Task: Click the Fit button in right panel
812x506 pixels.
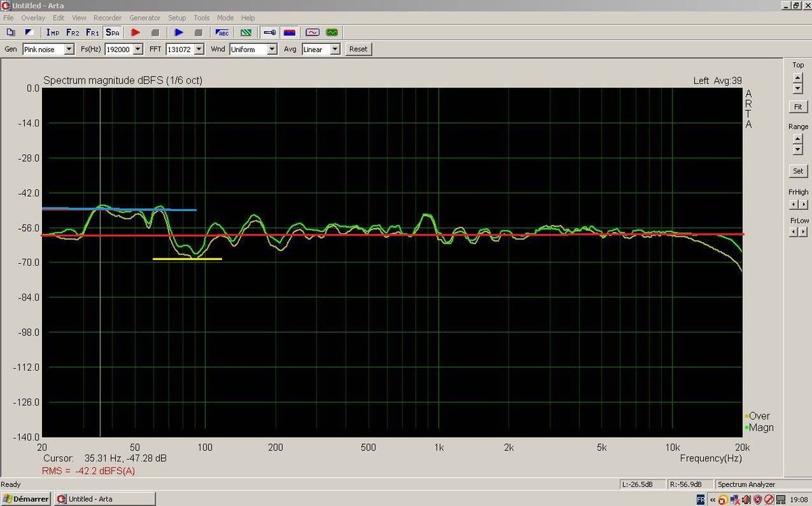Action: click(x=798, y=107)
